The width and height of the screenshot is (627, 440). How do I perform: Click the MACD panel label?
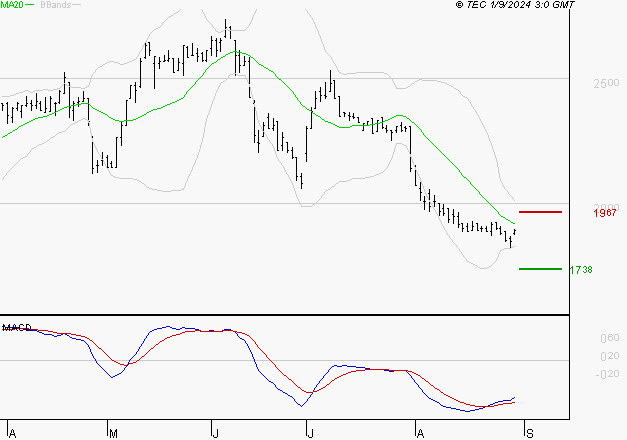[17, 328]
